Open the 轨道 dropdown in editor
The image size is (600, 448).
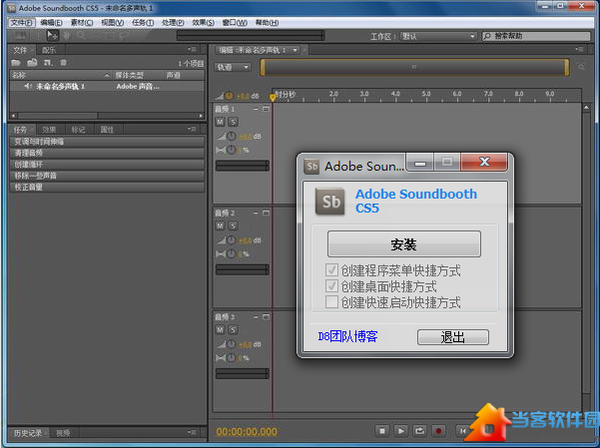pos(233,68)
